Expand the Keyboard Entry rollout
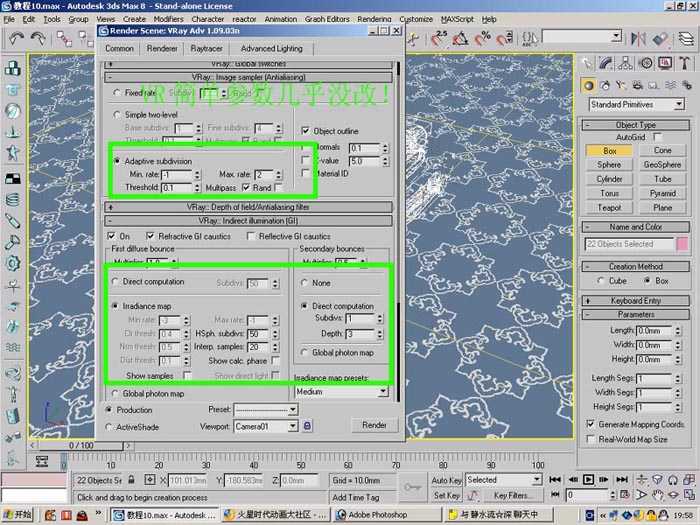700x525 pixels. point(636,300)
